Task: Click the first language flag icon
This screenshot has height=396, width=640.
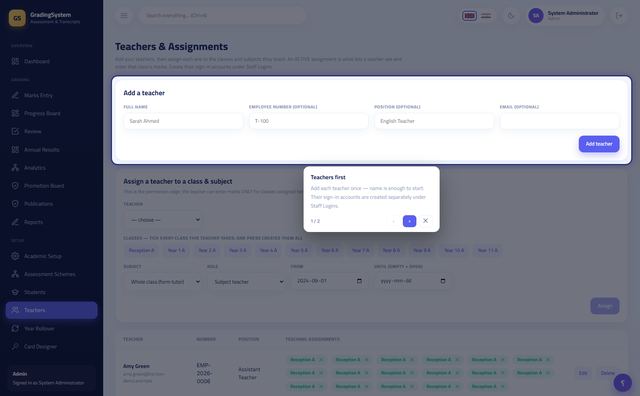Action: click(x=469, y=16)
